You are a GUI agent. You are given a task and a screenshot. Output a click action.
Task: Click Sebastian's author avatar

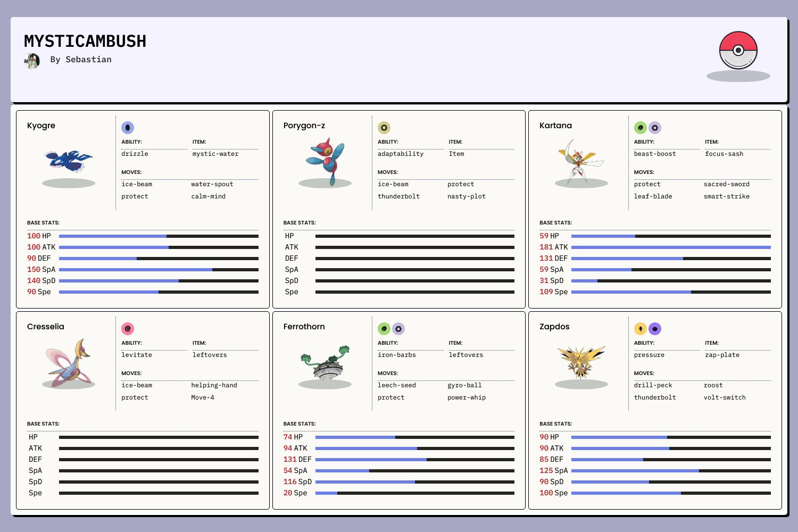pyautogui.click(x=32, y=61)
